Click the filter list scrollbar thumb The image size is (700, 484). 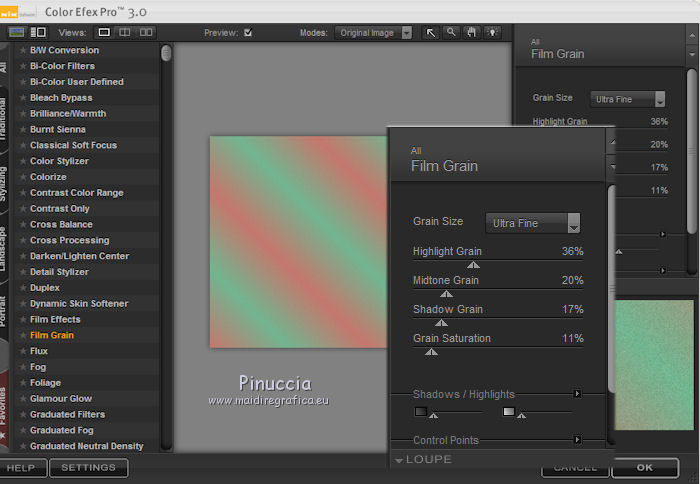pos(166,53)
